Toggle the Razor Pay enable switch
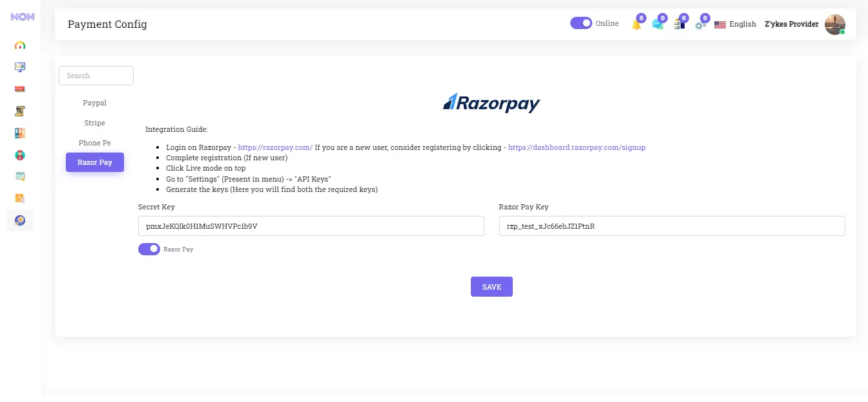The image size is (868, 402). 149,249
